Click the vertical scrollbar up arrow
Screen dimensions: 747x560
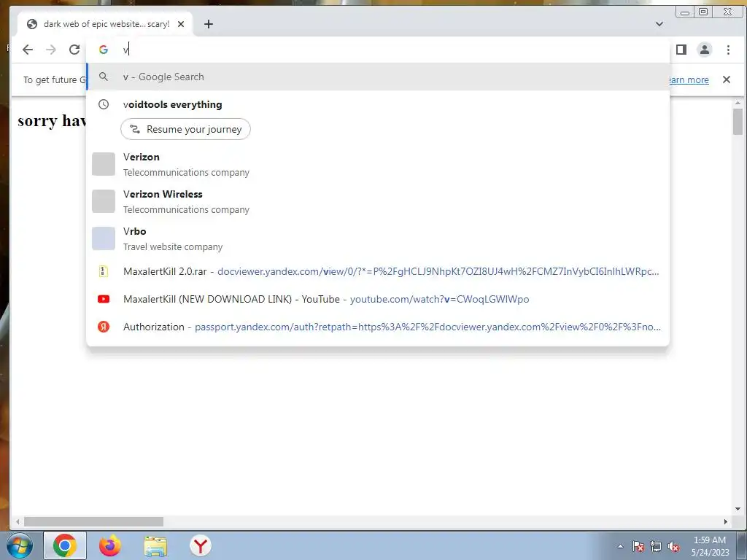[x=738, y=103]
